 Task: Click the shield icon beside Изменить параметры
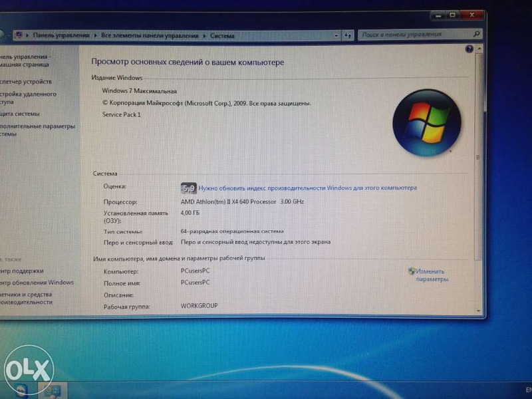412,271
